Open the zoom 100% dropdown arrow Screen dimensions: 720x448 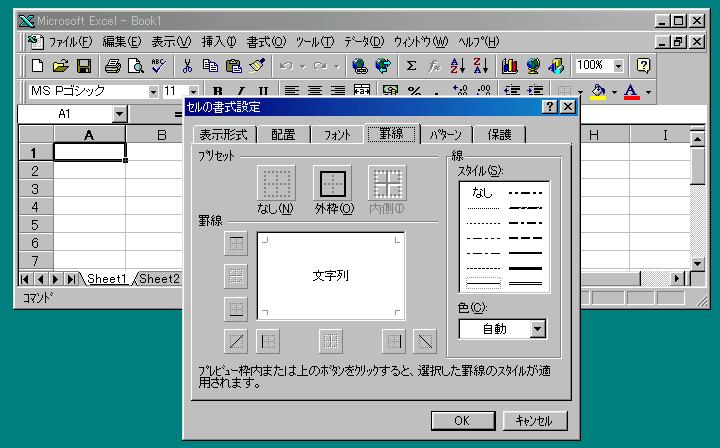[x=619, y=66]
